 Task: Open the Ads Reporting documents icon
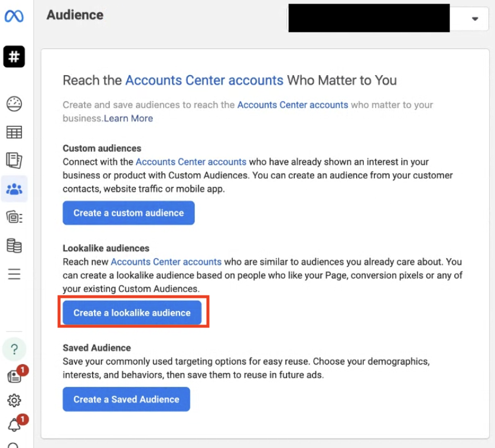[x=14, y=160]
